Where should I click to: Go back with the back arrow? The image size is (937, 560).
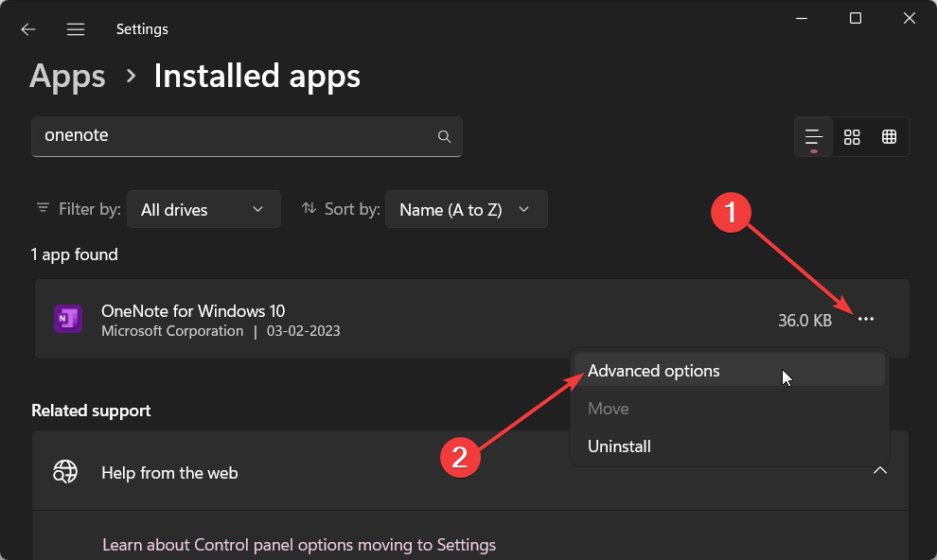(x=28, y=29)
